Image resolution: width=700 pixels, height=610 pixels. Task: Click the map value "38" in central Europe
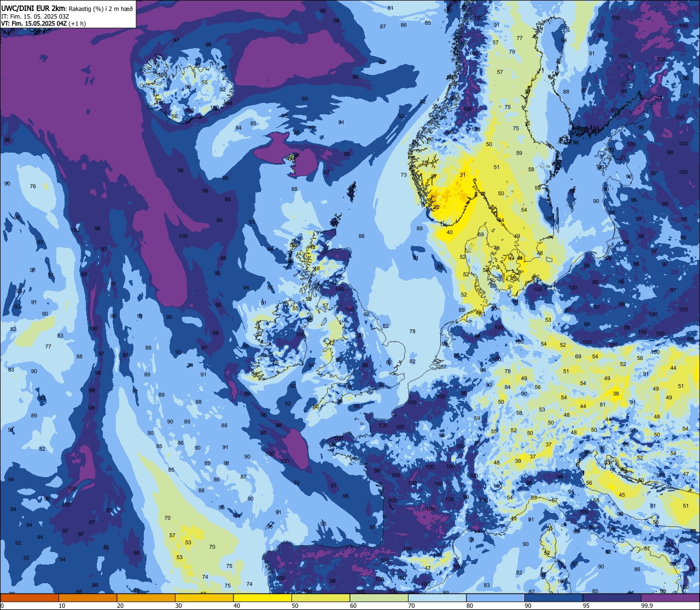pyautogui.click(x=616, y=393)
